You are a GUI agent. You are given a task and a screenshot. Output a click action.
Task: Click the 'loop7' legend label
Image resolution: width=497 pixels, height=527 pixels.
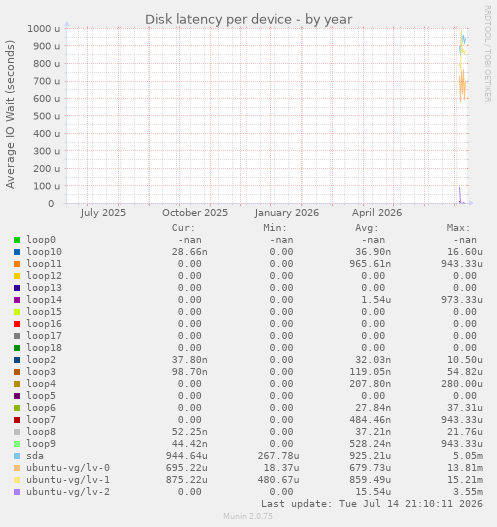(41, 420)
